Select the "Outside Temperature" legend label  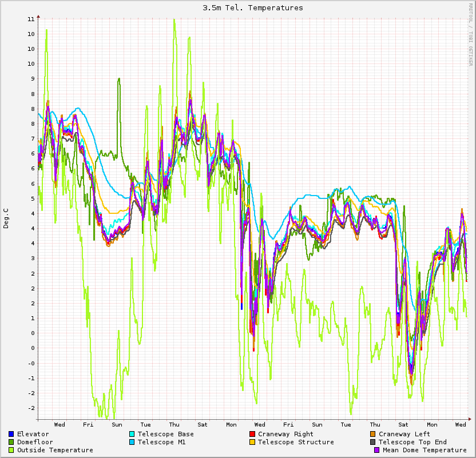pyautogui.click(x=55, y=450)
